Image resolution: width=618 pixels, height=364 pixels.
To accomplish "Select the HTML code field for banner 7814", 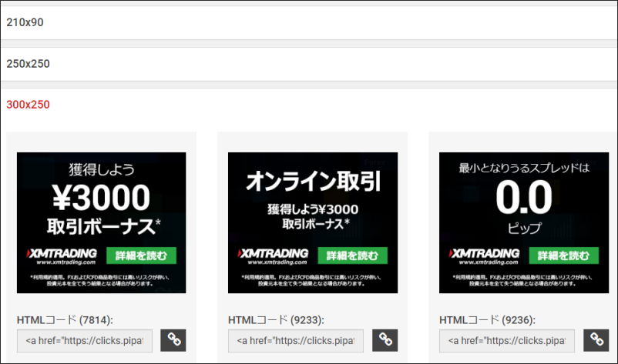I will click(85, 340).
